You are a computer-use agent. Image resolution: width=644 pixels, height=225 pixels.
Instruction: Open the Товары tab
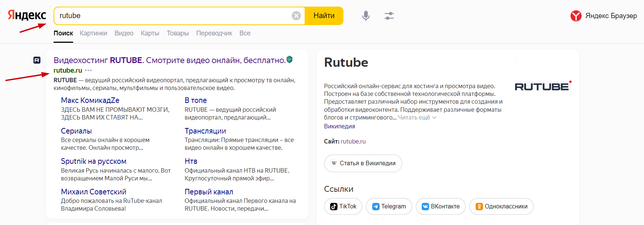click(x=178, y=33)
